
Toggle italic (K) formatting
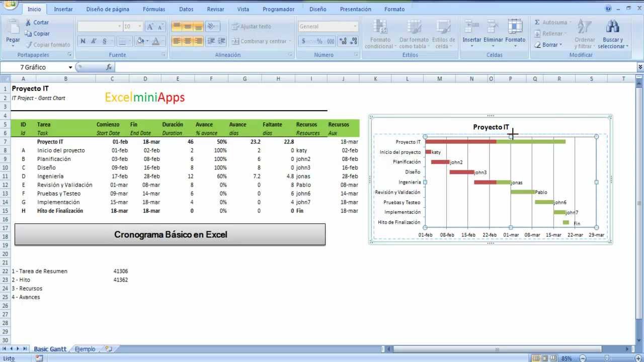coord(94,41)
